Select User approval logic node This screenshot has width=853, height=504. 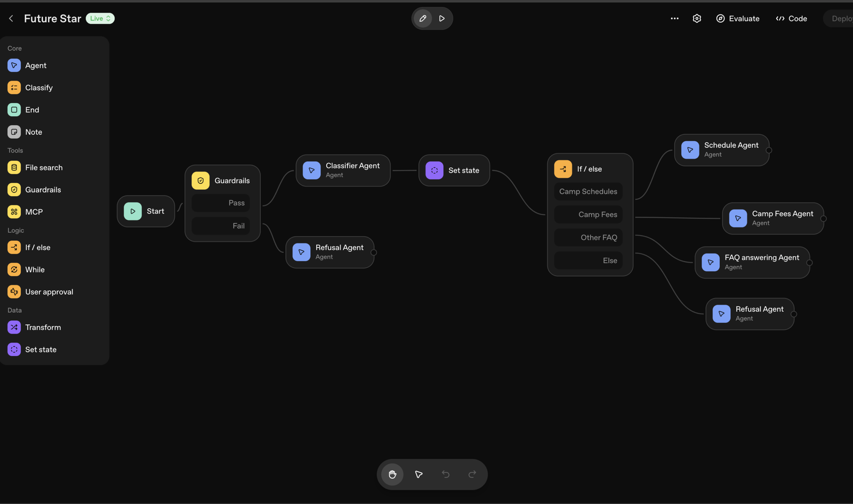(x=49, y=292)
